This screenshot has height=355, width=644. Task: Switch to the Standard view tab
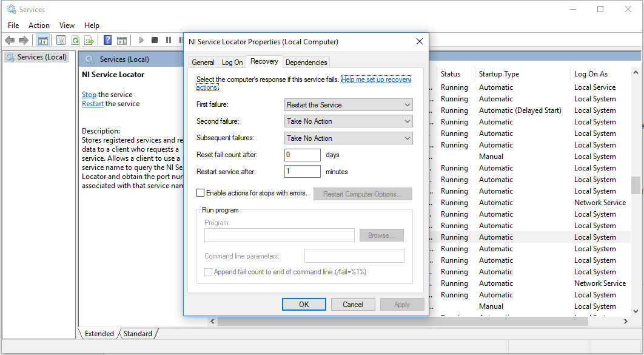pos(138,334)
